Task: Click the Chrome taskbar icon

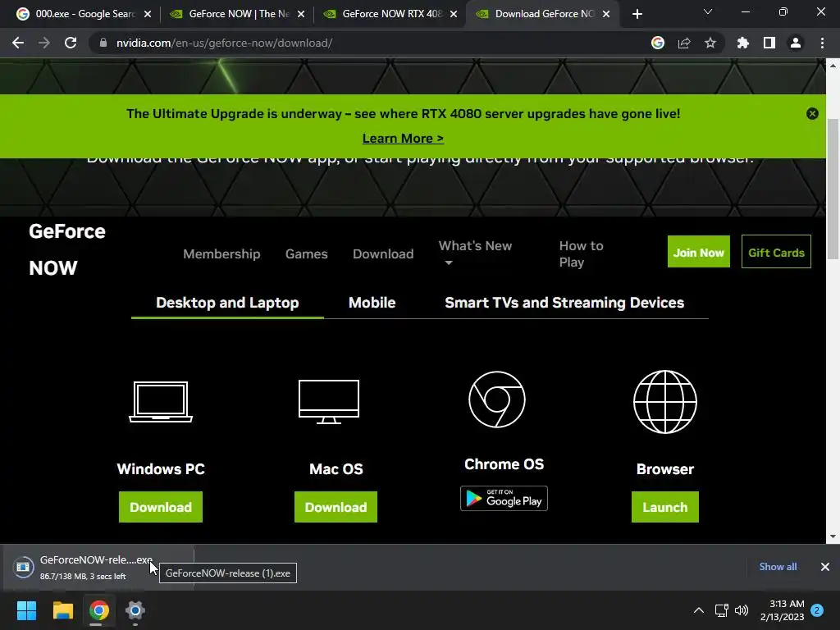Action: (99, 610)
